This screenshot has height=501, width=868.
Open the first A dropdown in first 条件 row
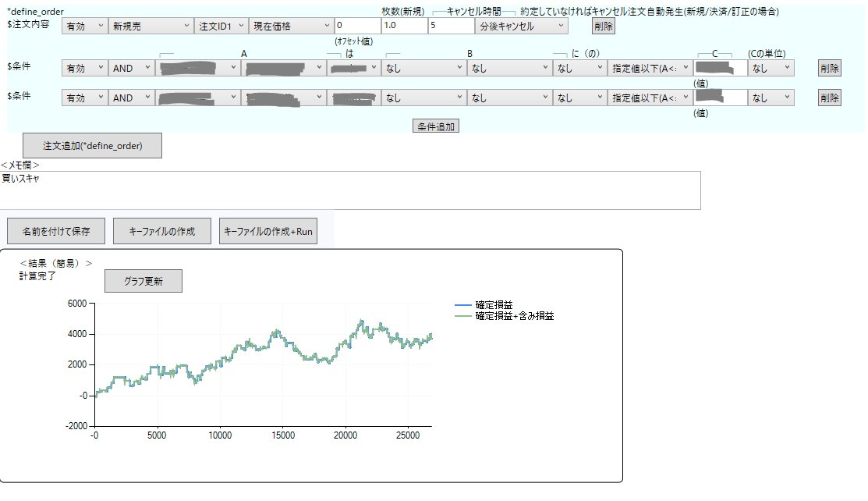(x=197, y=68)
